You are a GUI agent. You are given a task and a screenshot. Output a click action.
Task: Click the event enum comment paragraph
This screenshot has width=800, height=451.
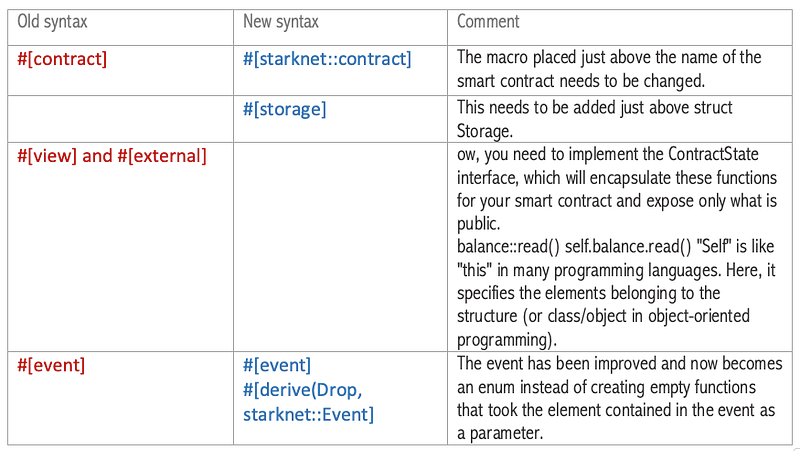(619, 398)
